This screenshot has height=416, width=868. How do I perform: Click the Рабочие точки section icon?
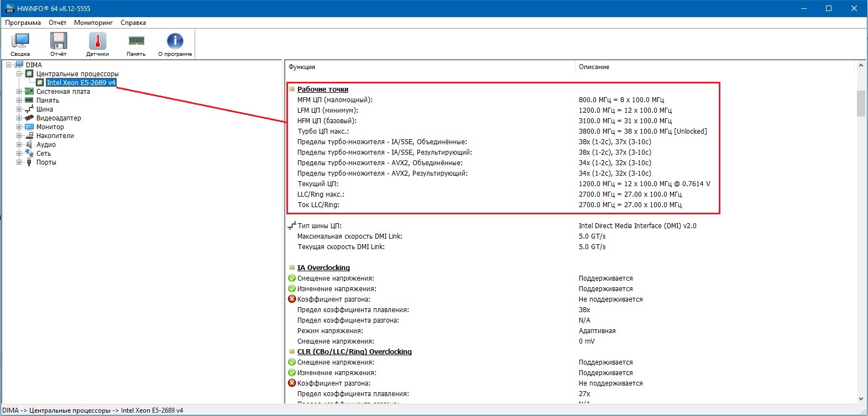[x=292, y=89]
